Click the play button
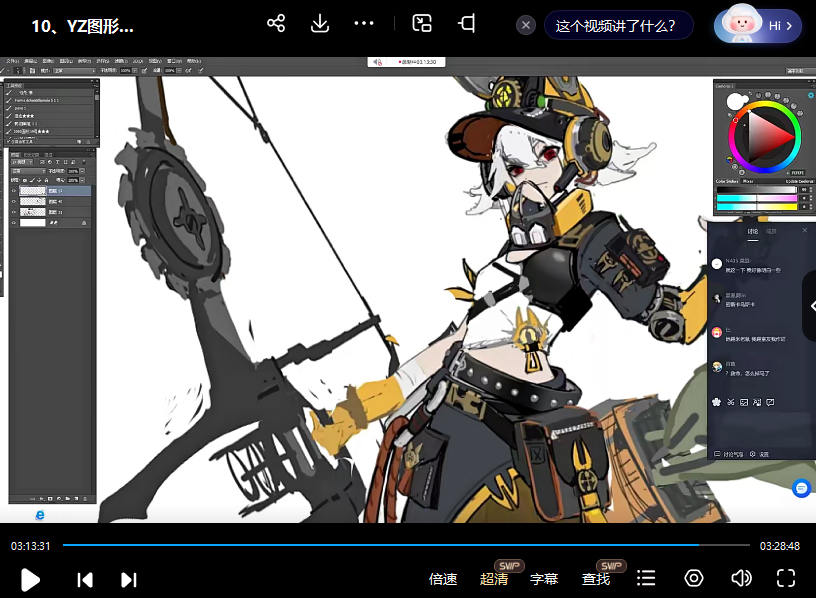This screenshot has height=598, width=816. (x=30, y=579)
